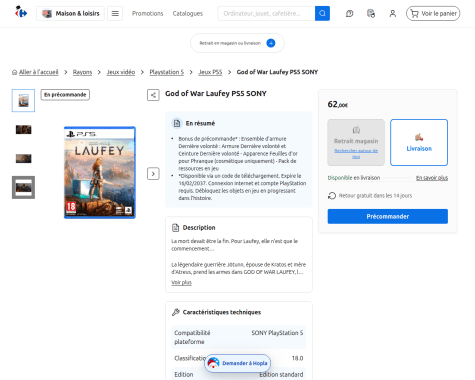This screenshot has width=475, height=380.
Task: Open Jeux vidéo breadcrumb
Action: tap(121, 72)
